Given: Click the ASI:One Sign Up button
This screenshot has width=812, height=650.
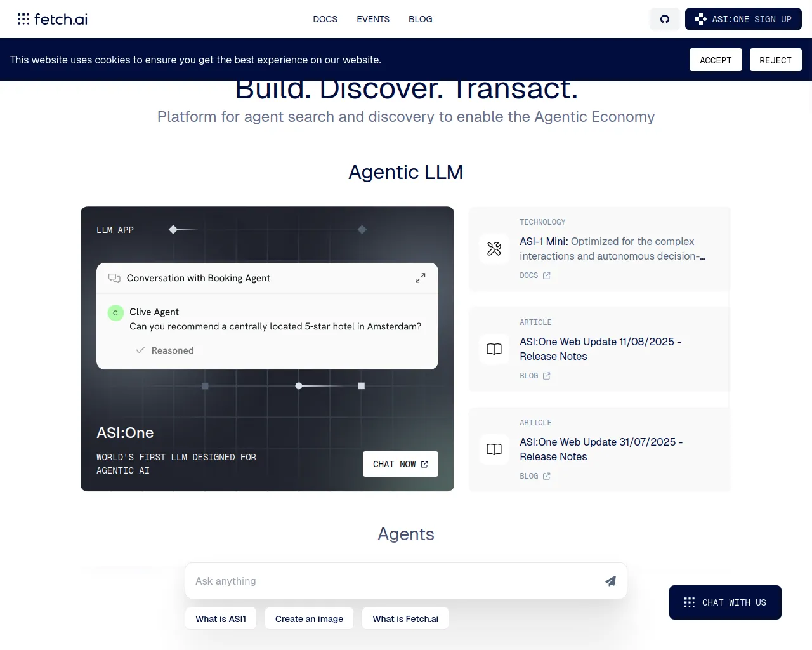Looking at the screenshot, I should 743,19.
